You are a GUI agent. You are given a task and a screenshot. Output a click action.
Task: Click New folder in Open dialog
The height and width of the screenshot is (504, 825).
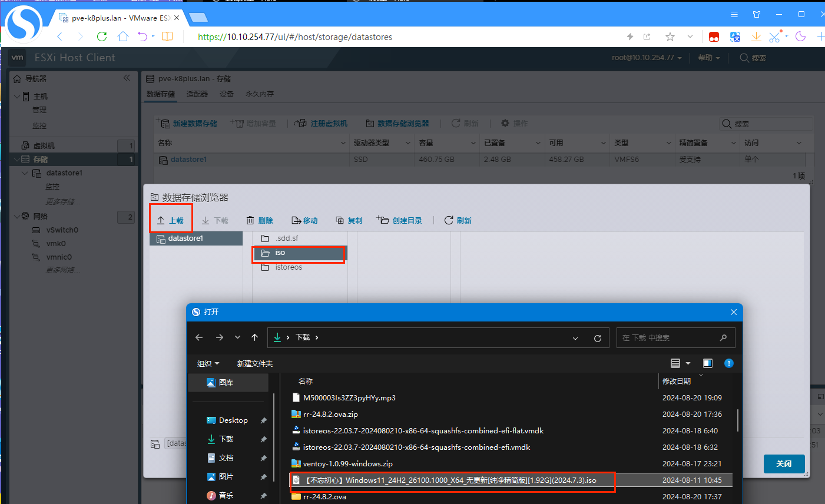coord(255,363)
